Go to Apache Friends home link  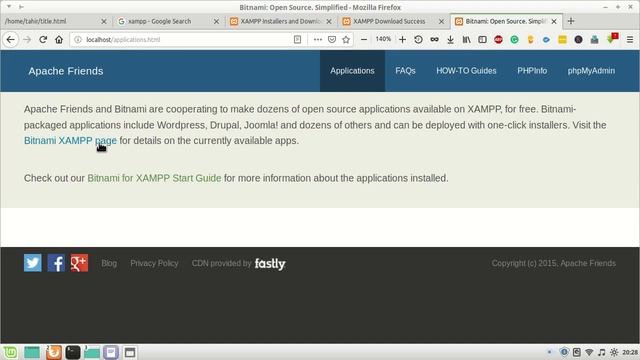[66, 71]
